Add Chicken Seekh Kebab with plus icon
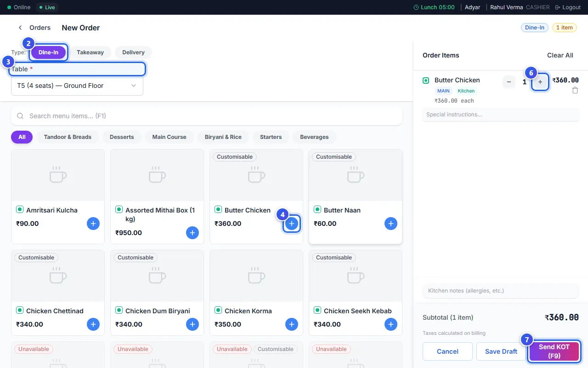588x368 pixels. 391,324
